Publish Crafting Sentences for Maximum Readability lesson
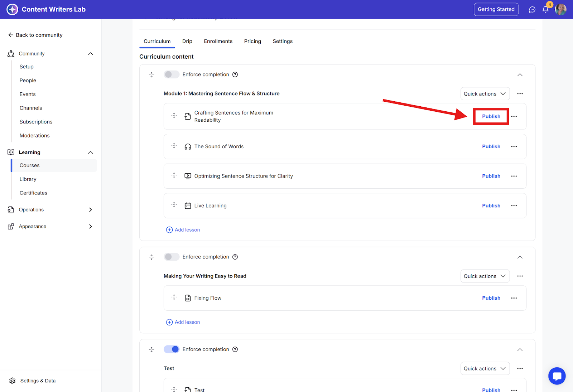This screenshot has height=392, width=573. pyautogui.click(x=491, y=116)
